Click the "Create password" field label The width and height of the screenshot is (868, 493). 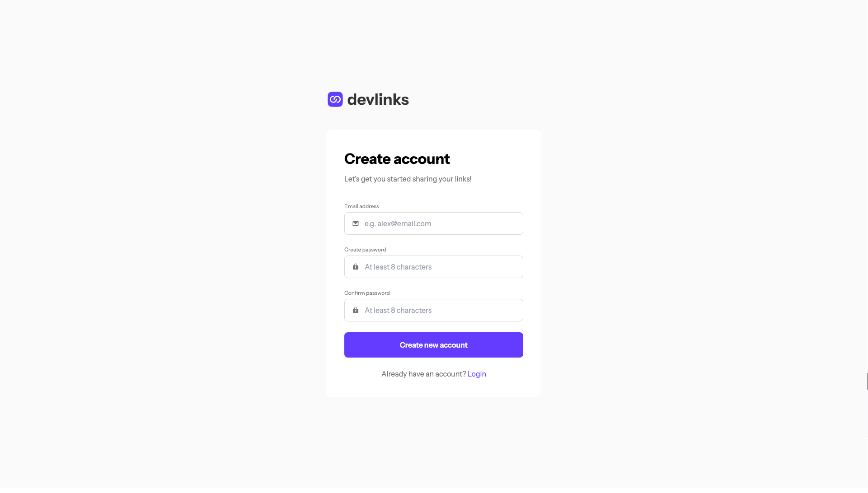pos(365,250)
